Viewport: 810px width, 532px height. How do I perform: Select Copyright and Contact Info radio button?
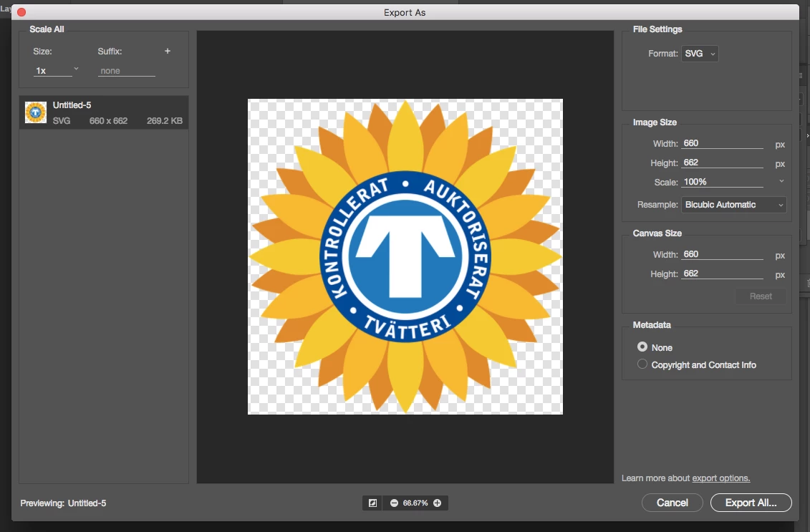pos(642,364)
